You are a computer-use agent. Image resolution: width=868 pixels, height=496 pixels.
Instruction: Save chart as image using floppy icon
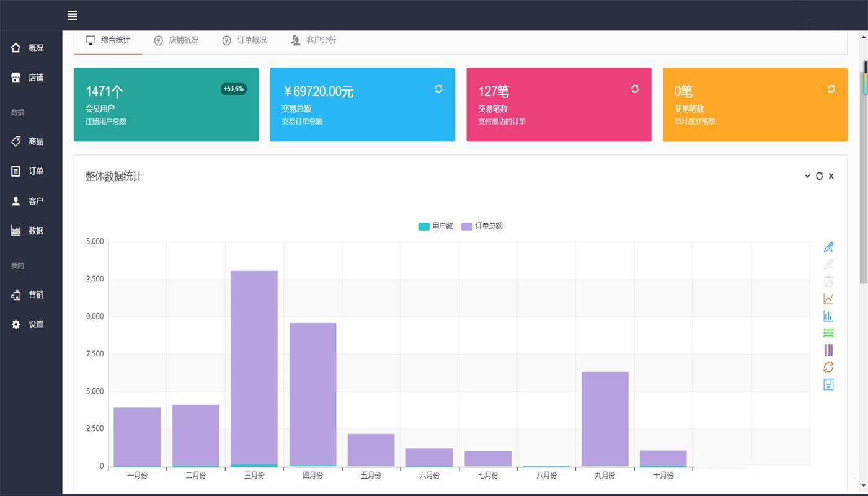(x=828, y=384)
